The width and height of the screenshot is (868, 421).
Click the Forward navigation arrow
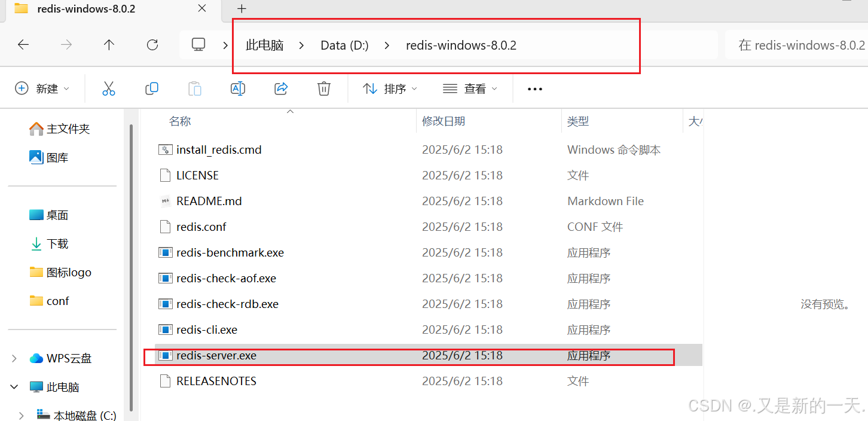pyautogui.click(x=66, y=45)
